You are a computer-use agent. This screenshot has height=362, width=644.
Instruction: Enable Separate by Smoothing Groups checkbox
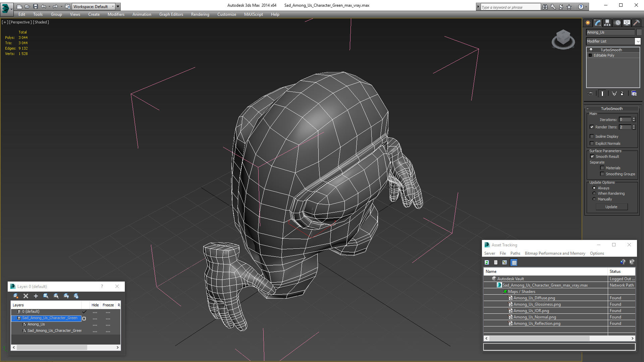(602, 174)
